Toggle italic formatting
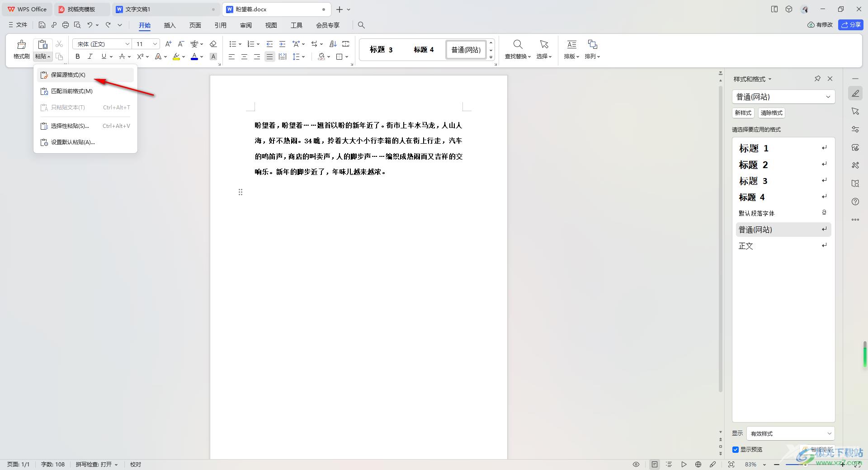 tap(90, 56)
